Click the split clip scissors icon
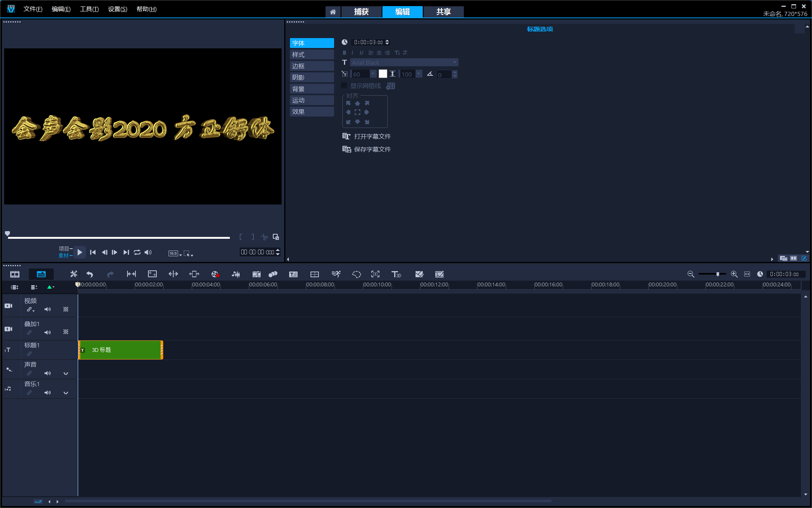The height and width of the screenshot is (508, 812). (264, 237)
